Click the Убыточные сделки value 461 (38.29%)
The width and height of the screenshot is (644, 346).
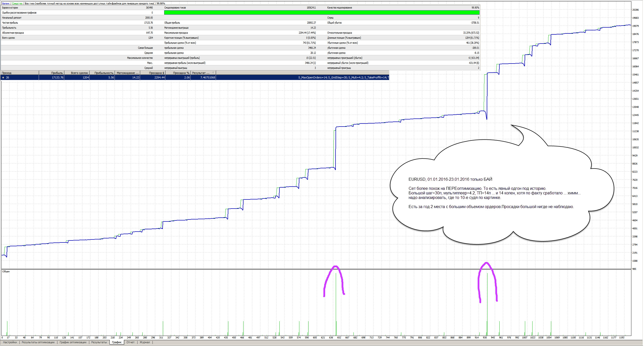[x=473, y=43]
